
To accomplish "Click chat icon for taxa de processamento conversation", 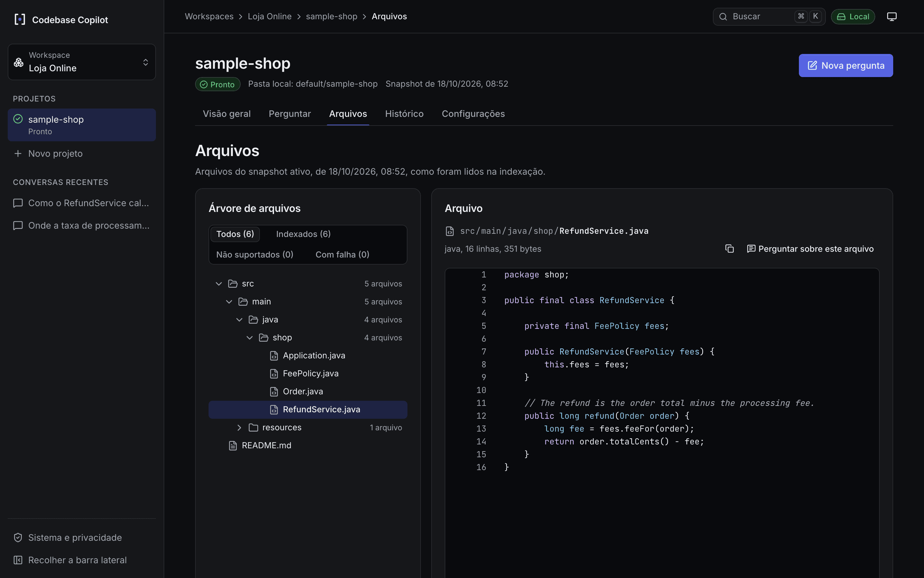I will (18, 225).
